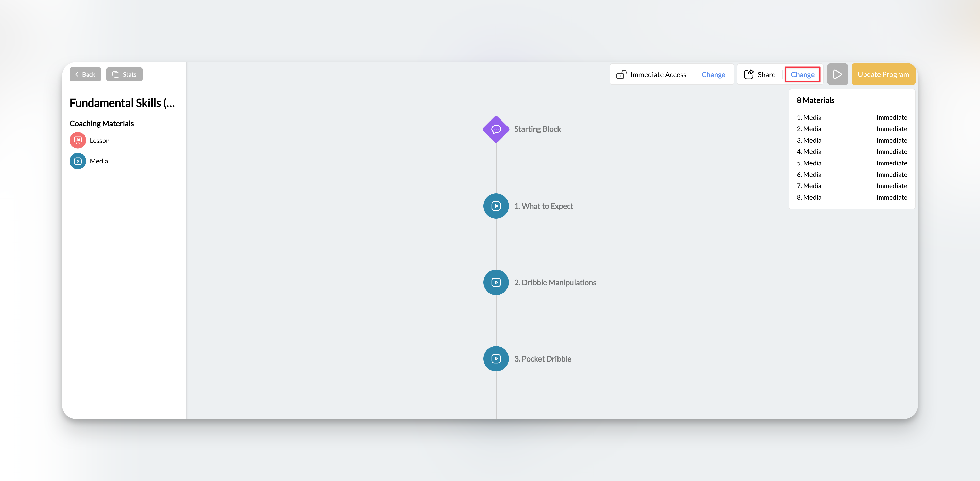Click the 8 Materials header

pos(815,100)
